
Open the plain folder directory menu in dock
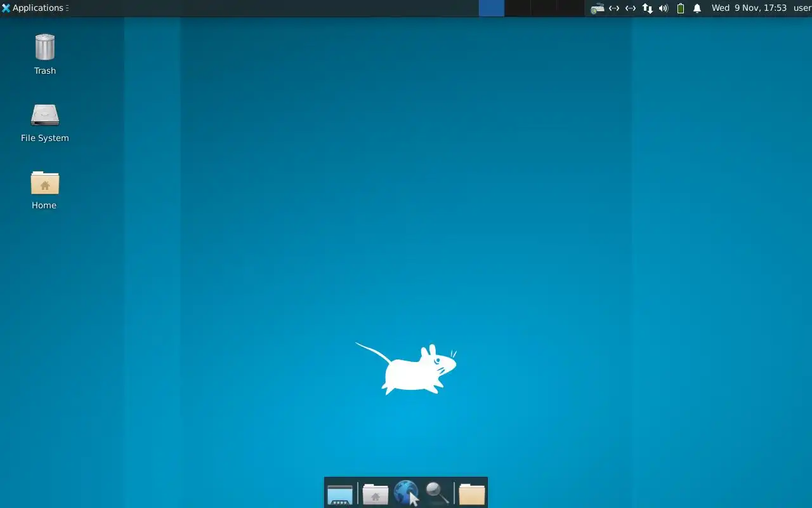click(472, 494)
